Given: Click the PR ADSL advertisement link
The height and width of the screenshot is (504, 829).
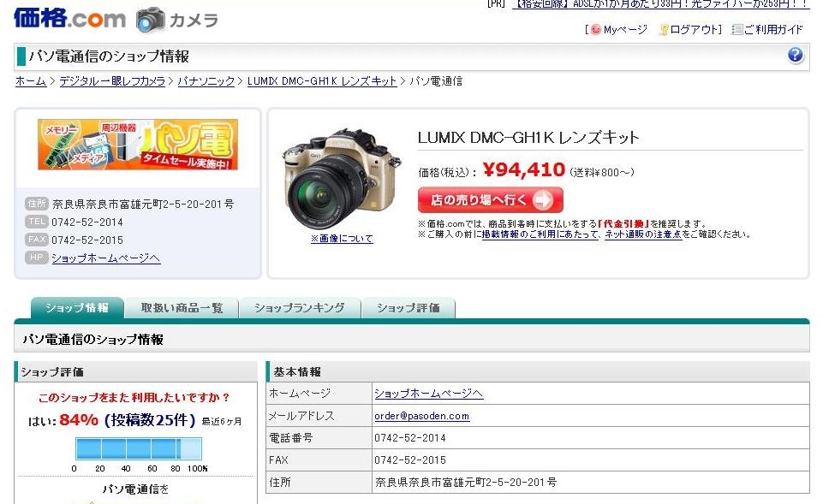Looking at the screenshot, I should (660, 4).
